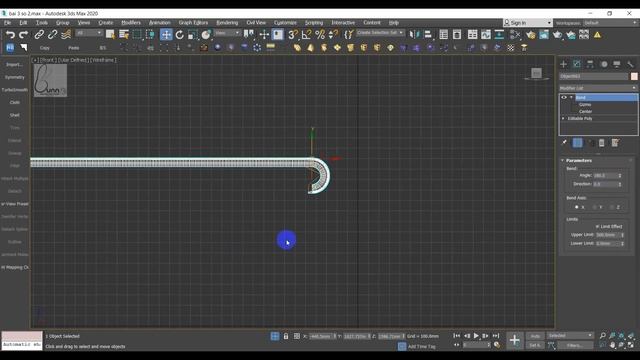This screenshot has height=360, width=640.
Task: Activate the Select and Move tool
Action: 166,35
